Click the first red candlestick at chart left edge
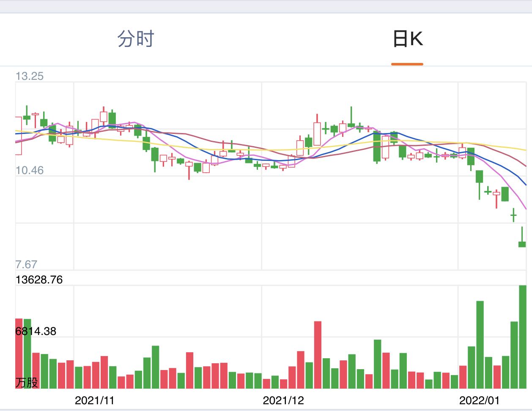Screen dimensions: 532x411 point(19,136)
